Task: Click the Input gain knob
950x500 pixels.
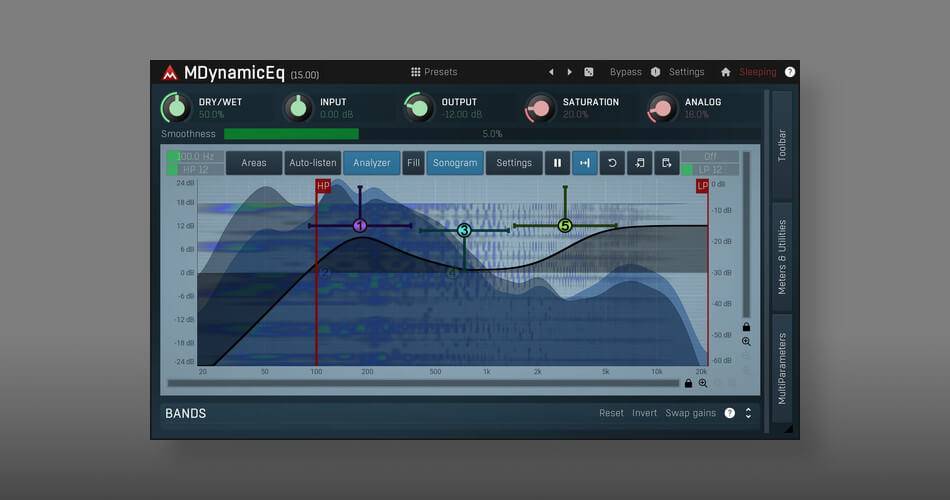Action: 297,108
